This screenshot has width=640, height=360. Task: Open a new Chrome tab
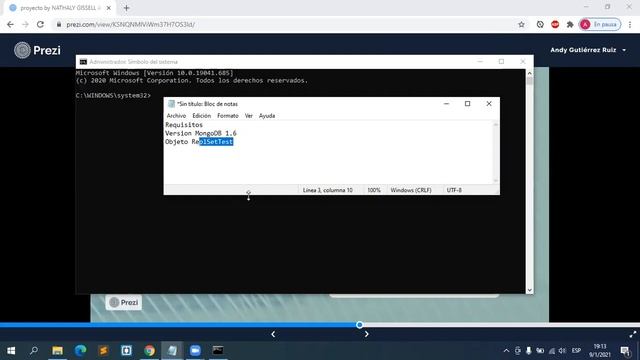126,8
